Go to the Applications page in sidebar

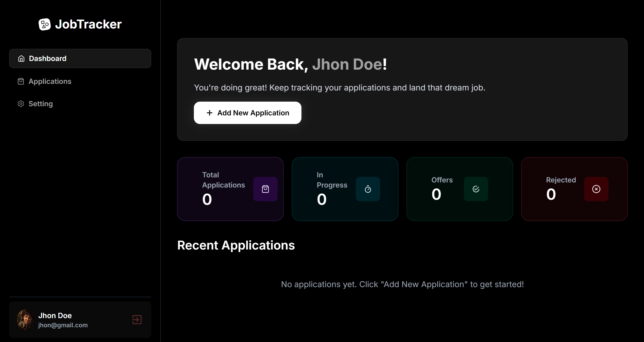point(50,81)
